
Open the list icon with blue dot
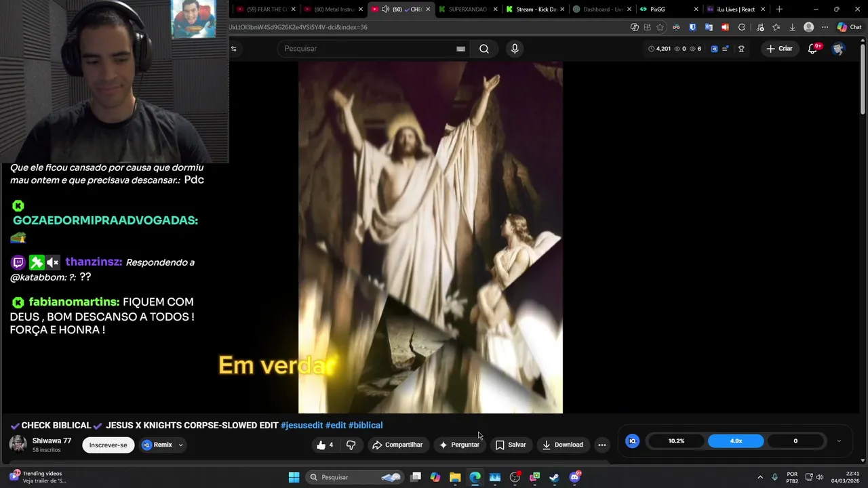(x=726, y=49)
